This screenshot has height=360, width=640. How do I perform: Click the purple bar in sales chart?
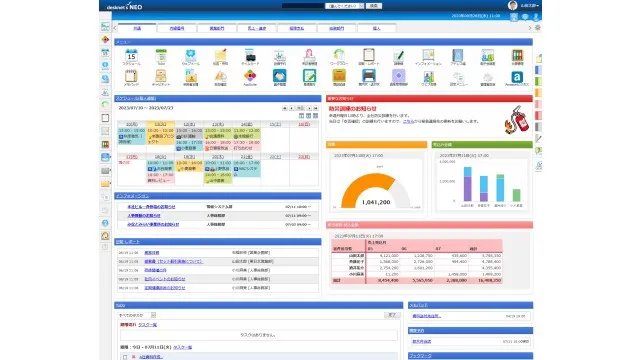[468, 189]
